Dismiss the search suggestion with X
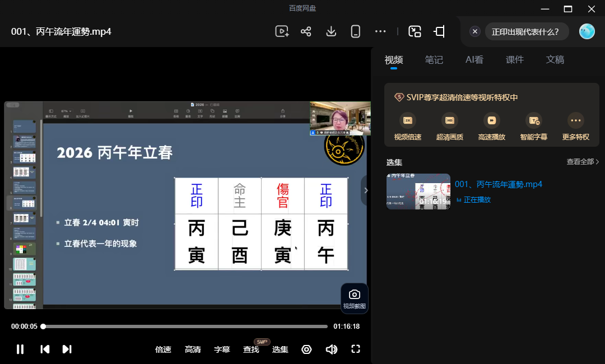Viewport: 605px width, 364px height. tap(475, 31)
